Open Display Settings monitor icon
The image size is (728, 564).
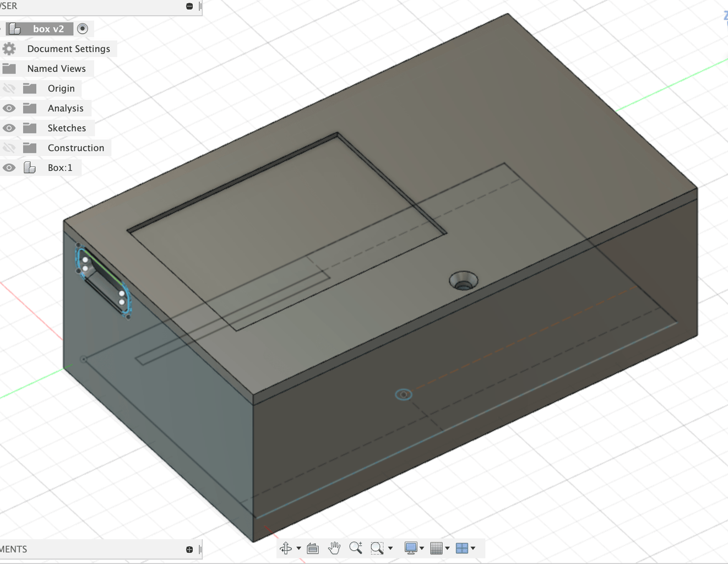coord(410,548)
